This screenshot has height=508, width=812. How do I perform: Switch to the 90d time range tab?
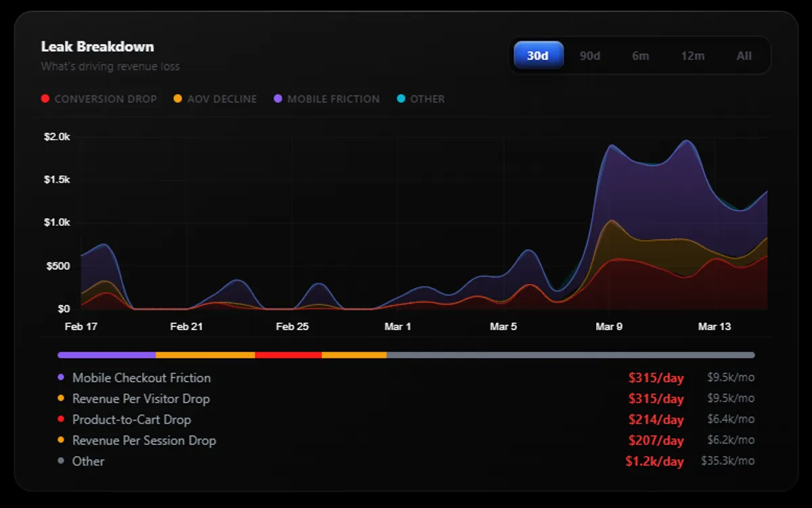[x=589, y=56]
